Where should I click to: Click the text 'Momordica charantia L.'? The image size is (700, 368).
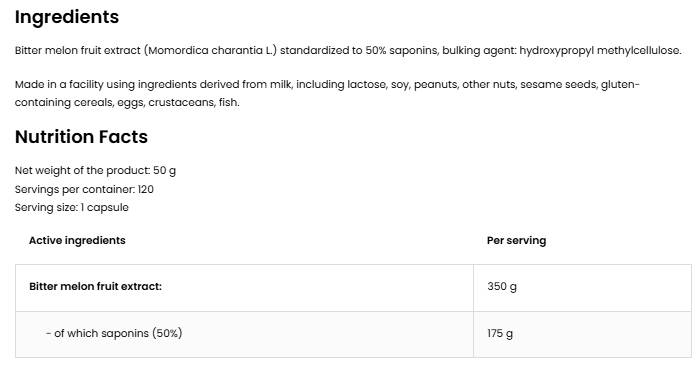click(210, 50)
